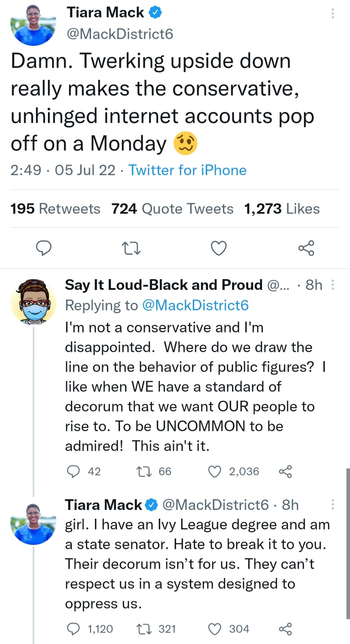Retweet the Ivy League degree reply
This screenshot has width=350, height=644.
click(x=144, y=629)
